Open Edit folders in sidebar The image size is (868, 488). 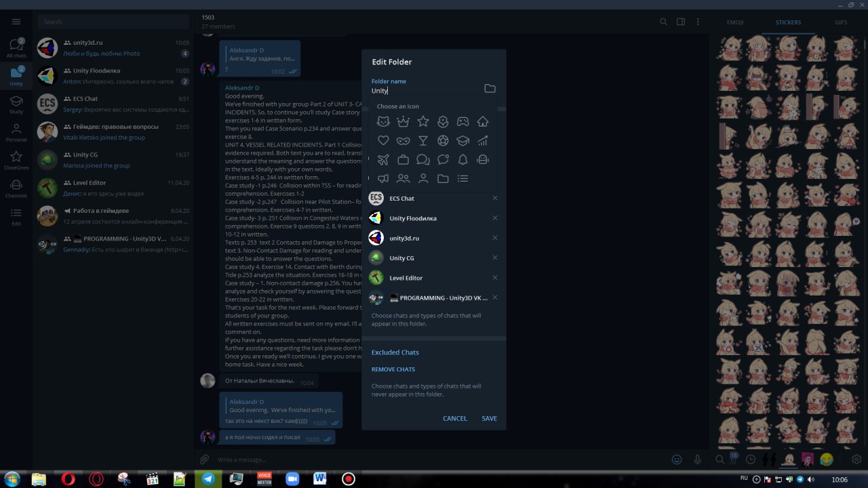[16, 216]
